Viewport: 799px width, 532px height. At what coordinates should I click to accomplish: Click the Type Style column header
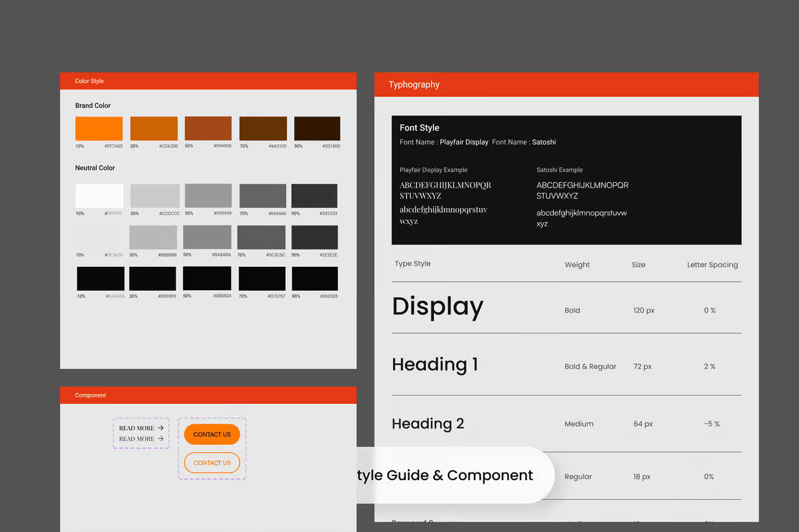[x=412, y=263]
